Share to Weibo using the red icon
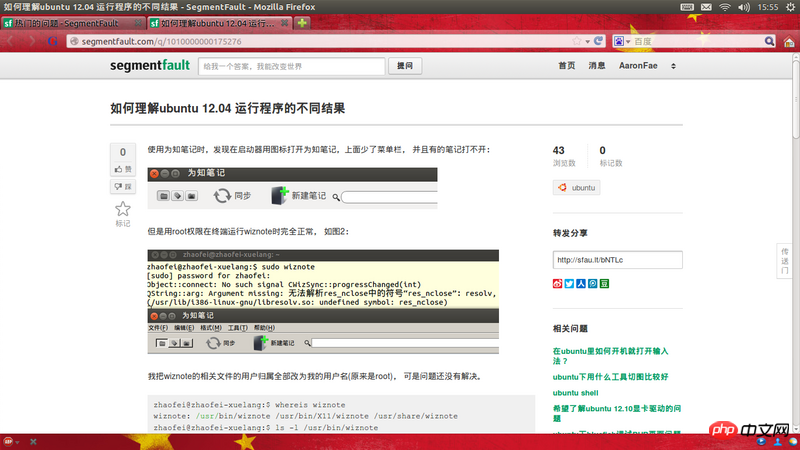This screenshot has height=450, width=800. click(x=557, y=284)
